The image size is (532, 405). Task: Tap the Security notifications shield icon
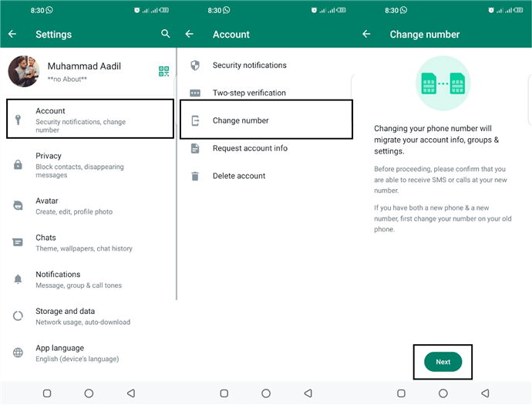195,65
